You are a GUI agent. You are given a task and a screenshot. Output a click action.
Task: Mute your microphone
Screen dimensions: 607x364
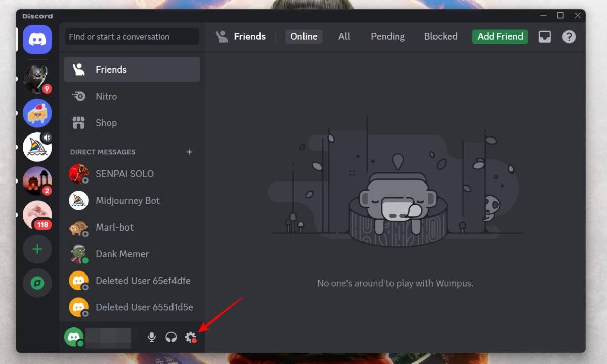pos(151,337)
